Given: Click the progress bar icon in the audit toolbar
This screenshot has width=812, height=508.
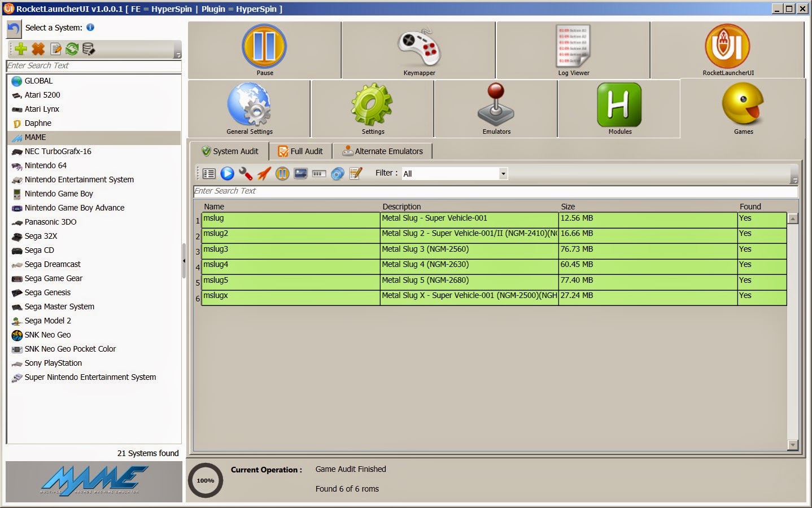Looking at the screenshot, I should coord(319,174).
